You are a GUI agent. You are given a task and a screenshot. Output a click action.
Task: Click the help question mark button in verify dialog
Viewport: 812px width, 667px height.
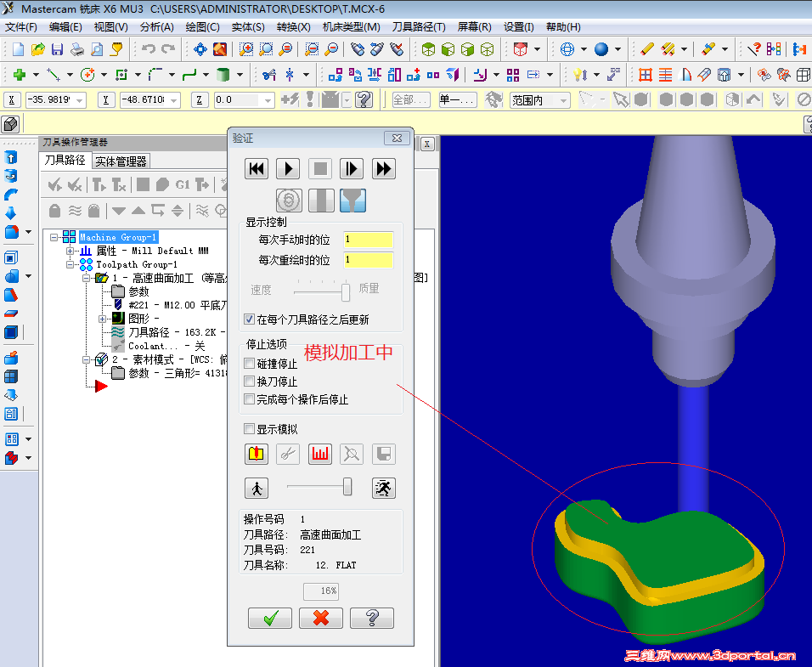(372, 618)
